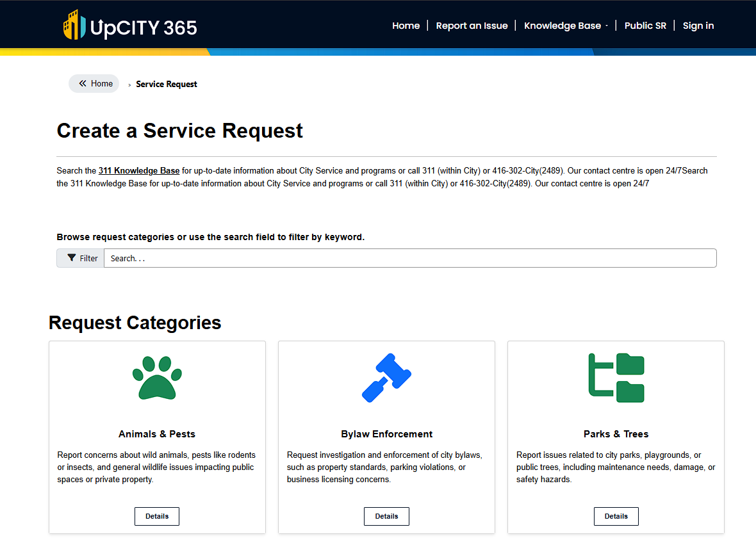Open the Home navigation item
This screenshot has width=756, height=543.
406,26
